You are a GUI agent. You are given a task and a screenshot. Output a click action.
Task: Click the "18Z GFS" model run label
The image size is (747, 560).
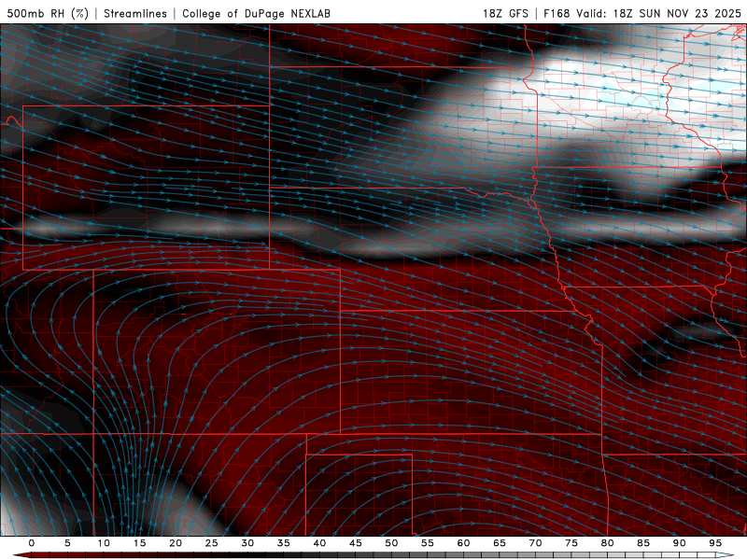[x=505, y=13]
